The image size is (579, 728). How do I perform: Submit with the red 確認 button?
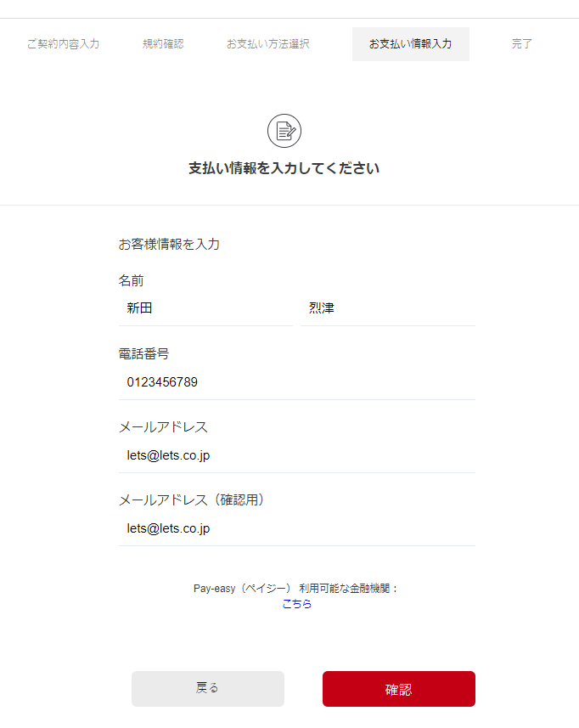(x=399, y=689)
